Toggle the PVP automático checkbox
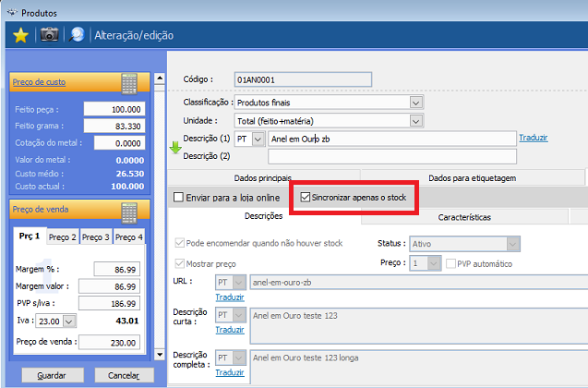The height and width of the screenshot is (388, 588). click(450, 263)
